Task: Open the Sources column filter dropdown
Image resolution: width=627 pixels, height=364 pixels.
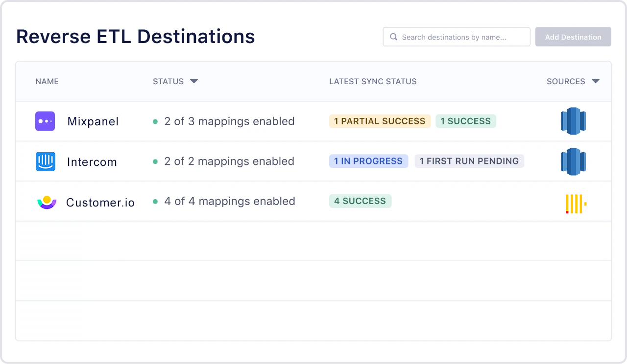Action: (x=596, y=81)
